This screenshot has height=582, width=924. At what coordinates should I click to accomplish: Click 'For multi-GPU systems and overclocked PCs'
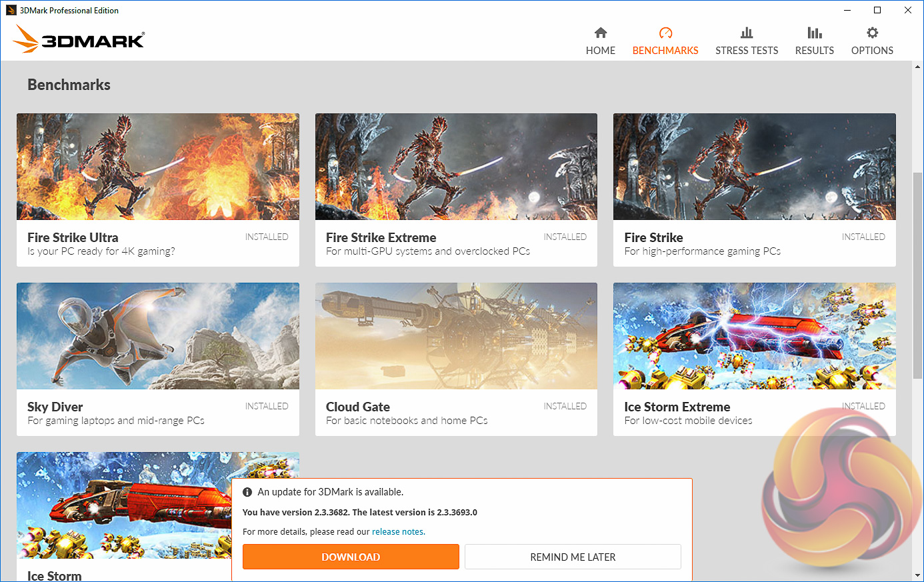[x=428, y=251]
